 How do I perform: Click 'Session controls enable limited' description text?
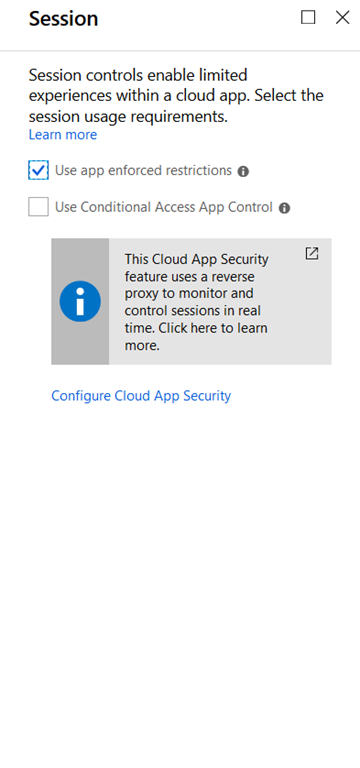pyautogui.click(x=138, y=75)
